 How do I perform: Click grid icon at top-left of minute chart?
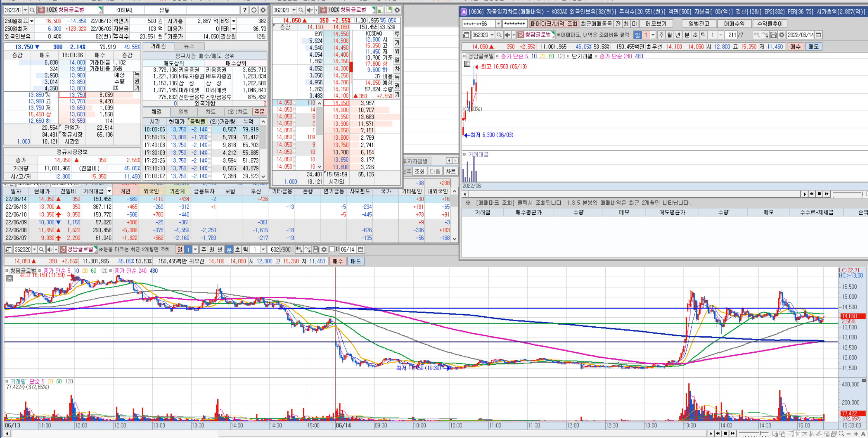[10, 278]
